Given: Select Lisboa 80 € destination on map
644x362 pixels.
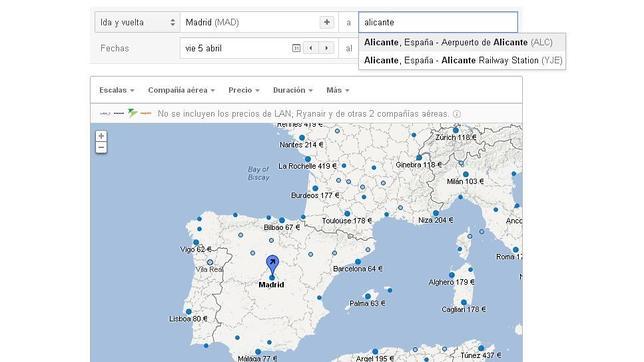Looking at the screenshot, I should pyautogui.click(x=188, y=319).
